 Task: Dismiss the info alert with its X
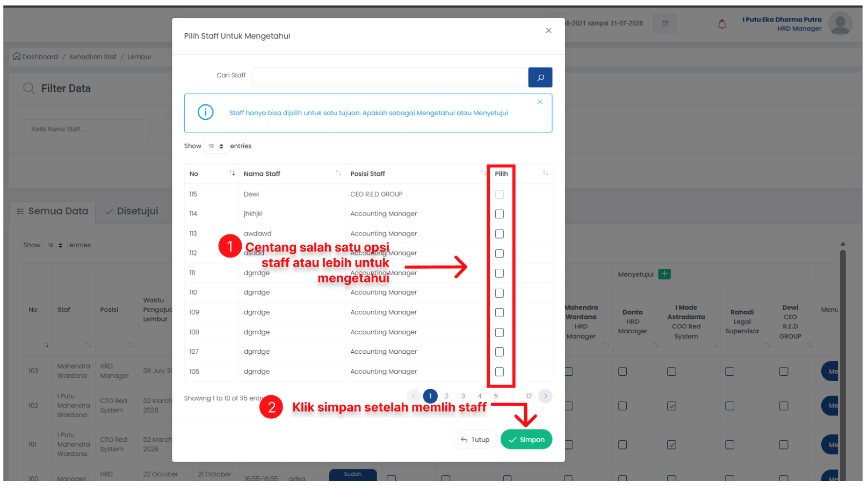point(540,102)
